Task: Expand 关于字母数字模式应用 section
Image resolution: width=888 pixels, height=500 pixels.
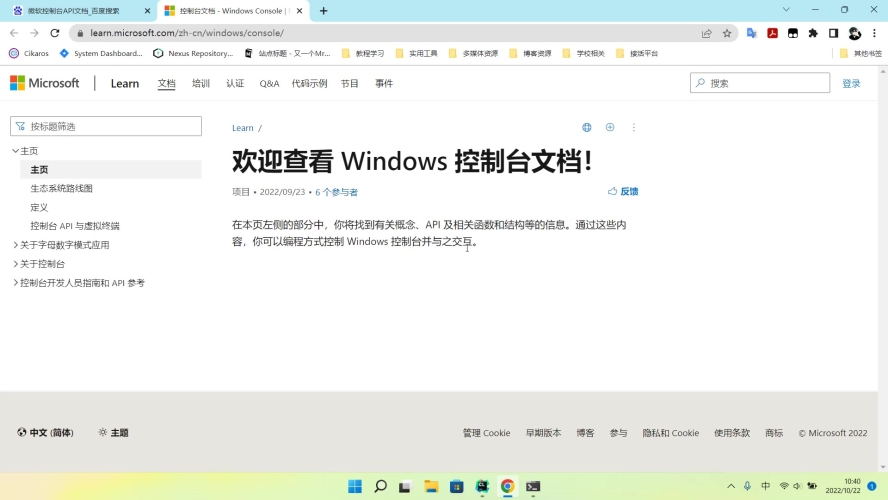Action: 16,245
